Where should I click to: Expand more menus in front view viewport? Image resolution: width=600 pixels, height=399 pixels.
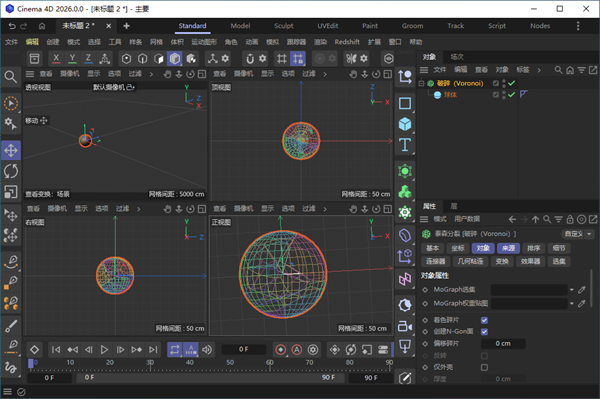click(325, 209)
